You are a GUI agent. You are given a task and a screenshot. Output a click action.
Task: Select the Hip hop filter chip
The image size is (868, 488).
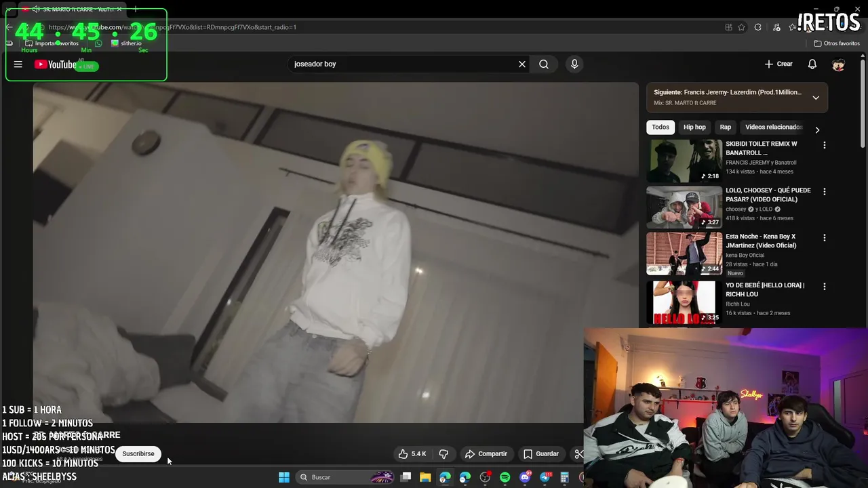click(694, 127)
